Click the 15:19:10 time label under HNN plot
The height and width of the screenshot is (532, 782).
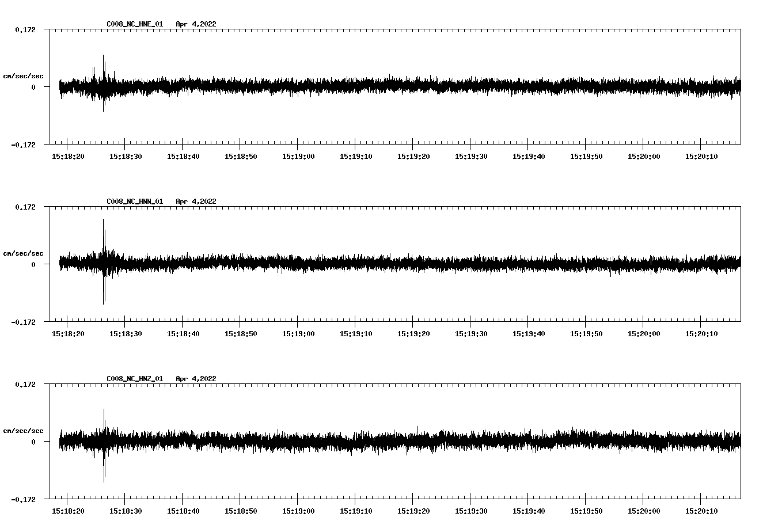coord(356,334)
